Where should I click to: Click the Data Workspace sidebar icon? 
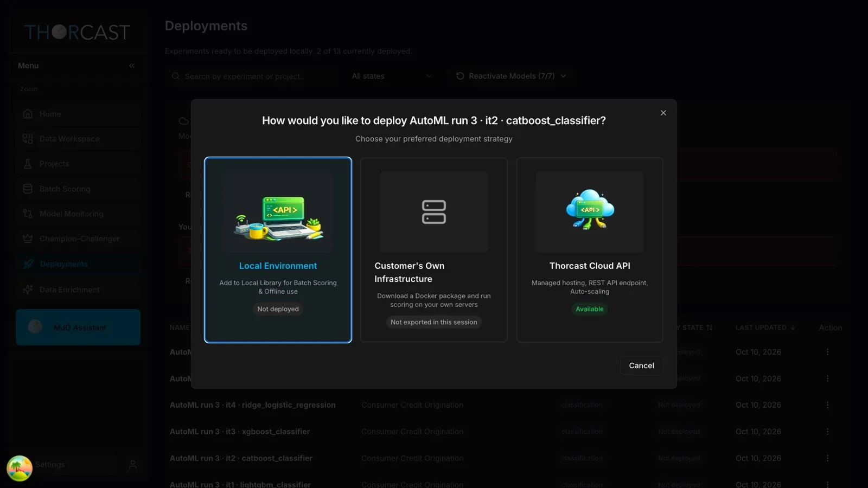pos(28,139)
